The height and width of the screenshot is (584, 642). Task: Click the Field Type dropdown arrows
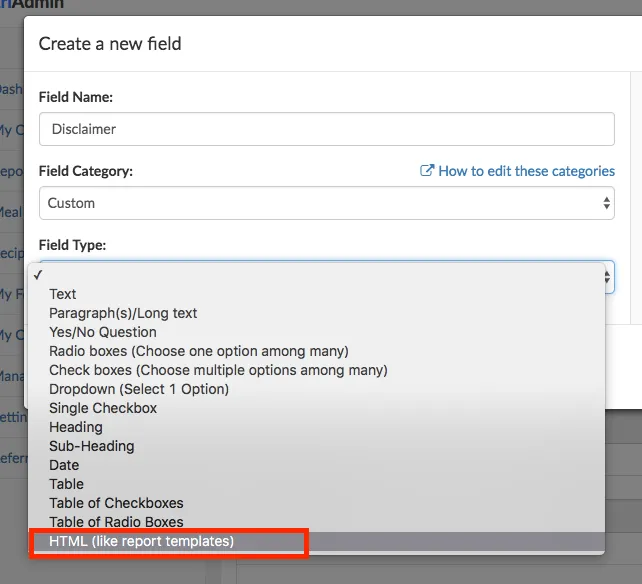pyautogui.click(x=606, y=277)
